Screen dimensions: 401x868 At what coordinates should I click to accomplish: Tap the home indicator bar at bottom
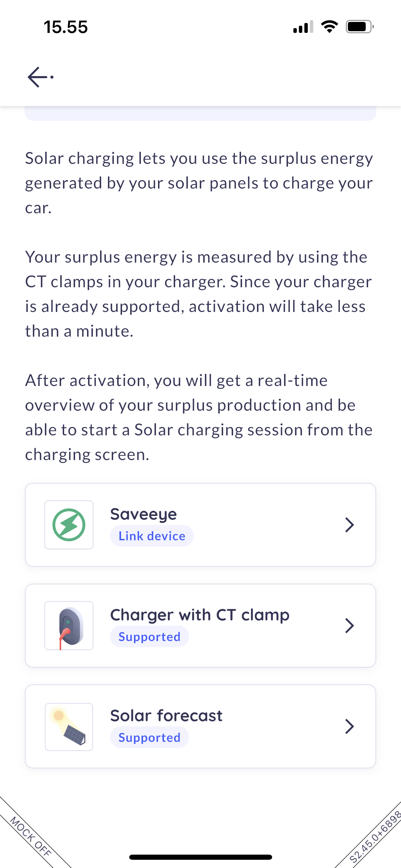200,857
